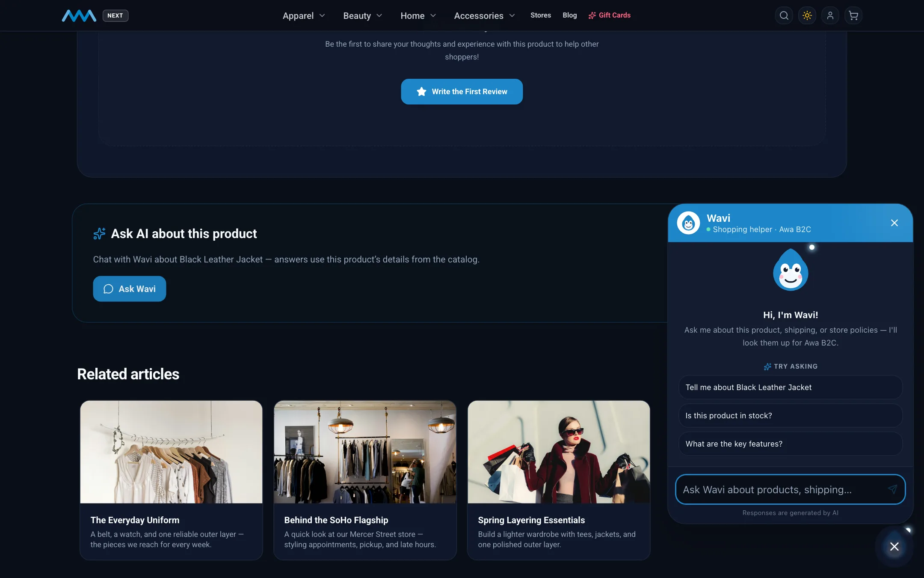Open the Gift Cards link
Image resolution: width=924 pixels, height=578 pixels.
coord(609,15)
